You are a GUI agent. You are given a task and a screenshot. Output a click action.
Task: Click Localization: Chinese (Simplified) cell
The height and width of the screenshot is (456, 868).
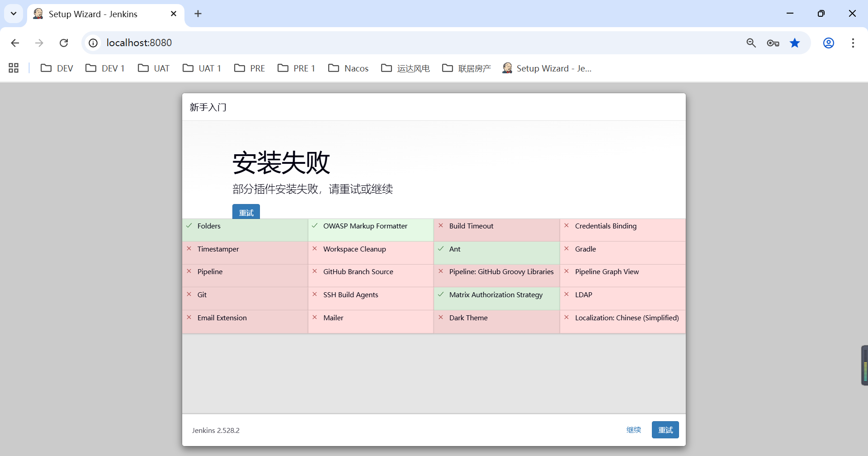tap(623, 322)
